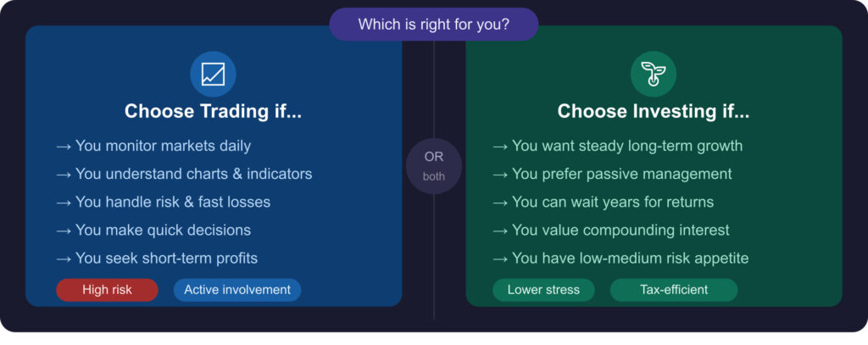Select "You monitor markets daily" item
Viewport: 868px width, 345px height.
pos(153,146)
